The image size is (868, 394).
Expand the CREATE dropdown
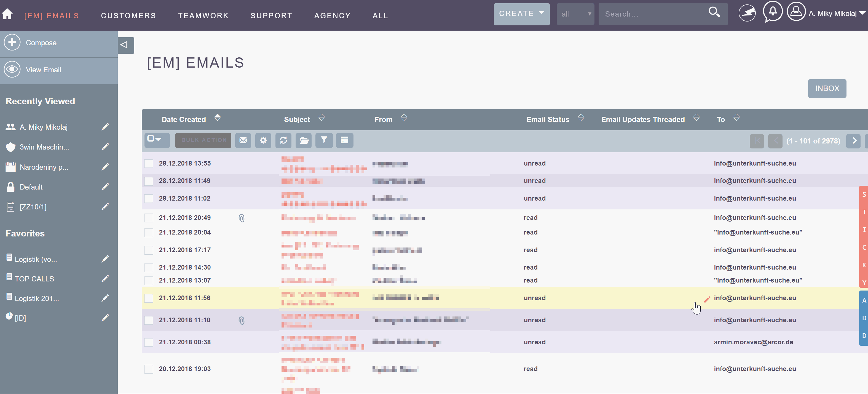pyautogui.click(x=521, y=14)
